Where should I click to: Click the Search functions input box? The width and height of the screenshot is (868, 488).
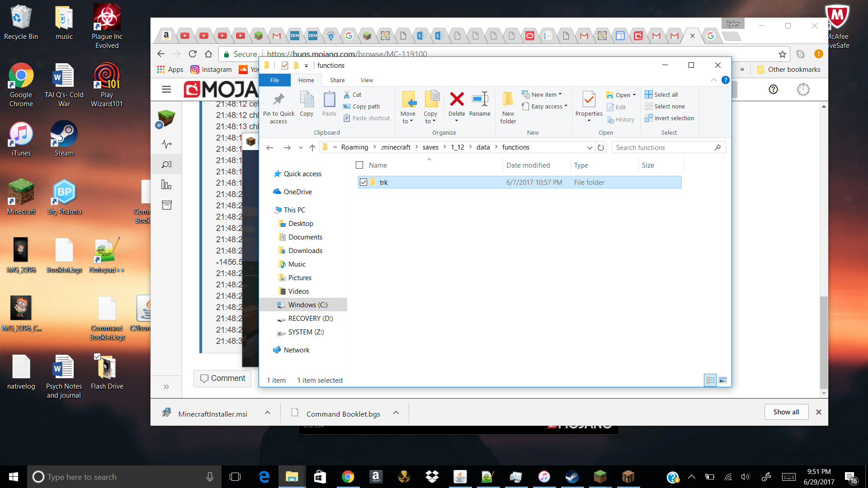[663, 147]
